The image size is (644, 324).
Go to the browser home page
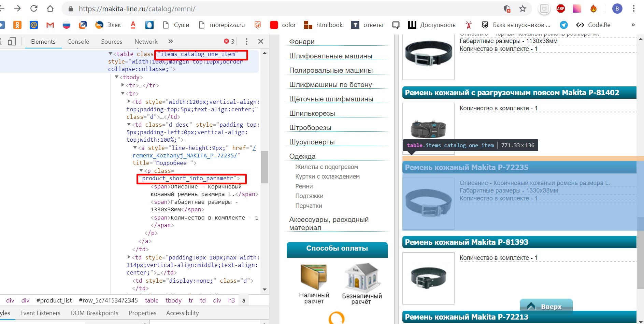click(x=50, y=9)
